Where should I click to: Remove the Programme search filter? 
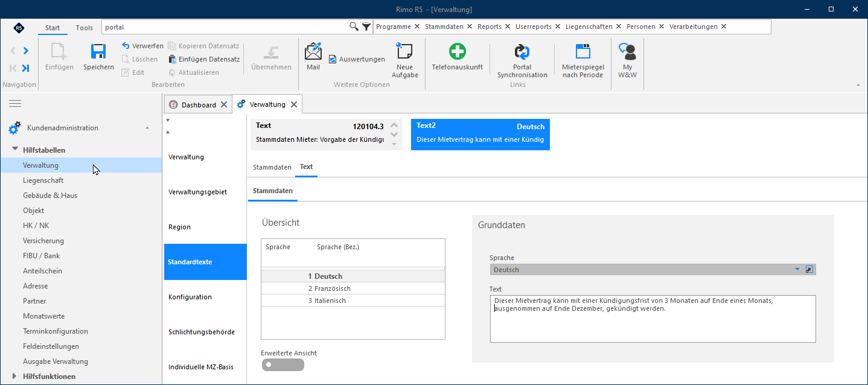[417, 27]
